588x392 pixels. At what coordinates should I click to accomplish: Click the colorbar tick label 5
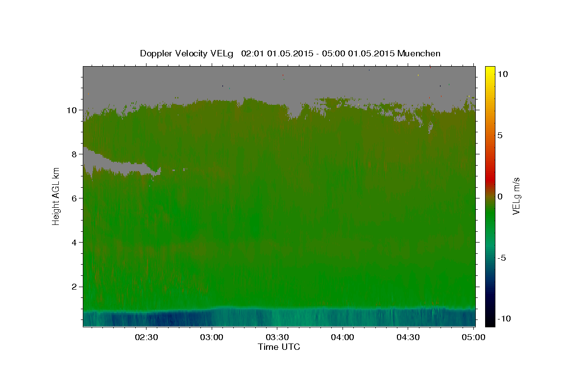[500, 135]
